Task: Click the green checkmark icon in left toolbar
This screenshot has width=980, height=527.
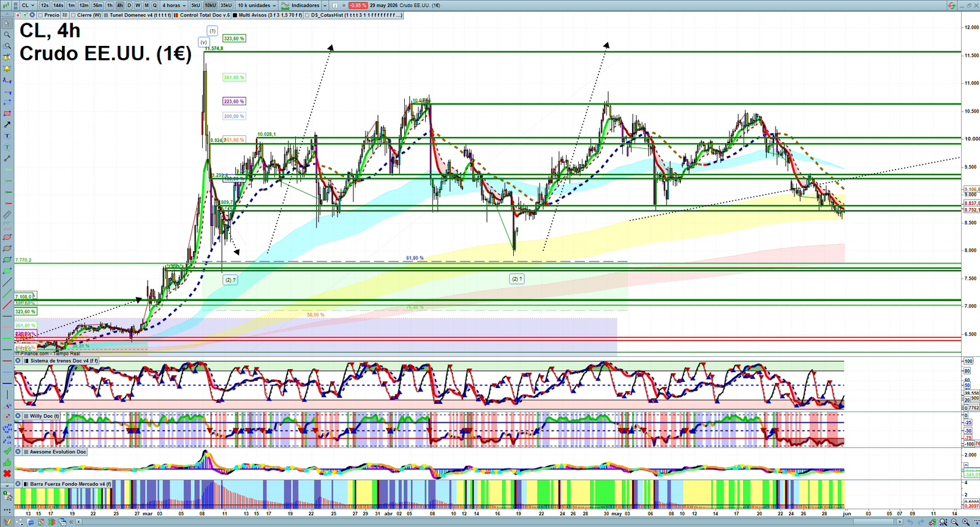Action: point(7,451)
